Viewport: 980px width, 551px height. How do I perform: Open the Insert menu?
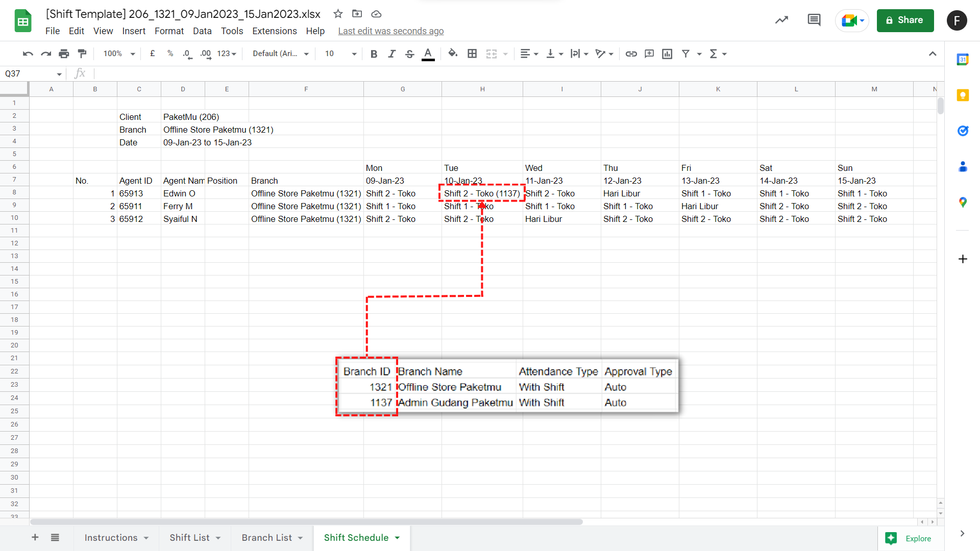click(x=134, y=31)
